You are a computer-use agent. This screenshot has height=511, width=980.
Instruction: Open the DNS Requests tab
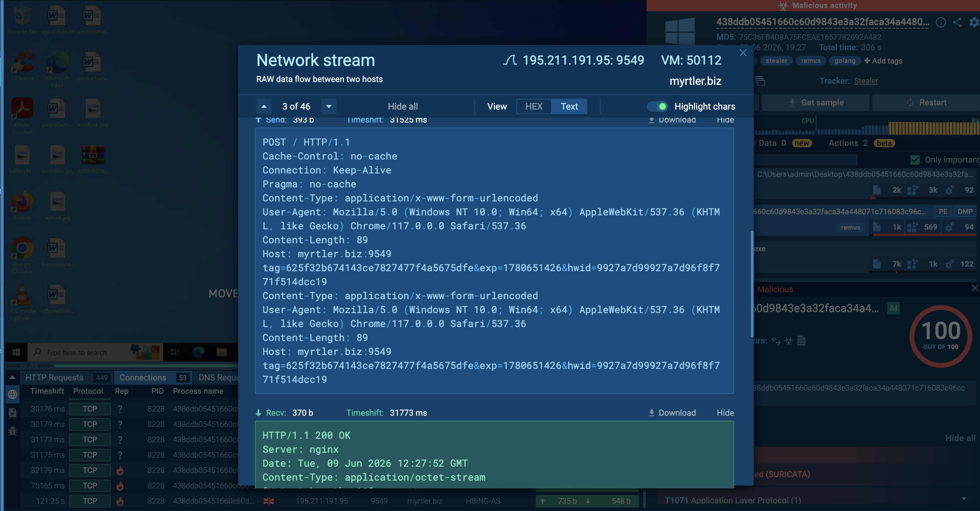tap(218, 377)
